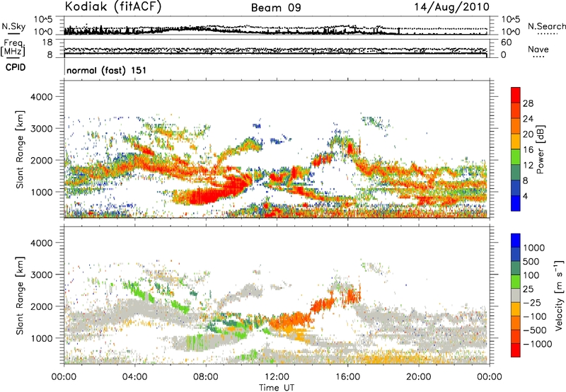Viewport: 566px width, 392px height.
Task: Click the '12:00' time tick label
Action: 277,377
